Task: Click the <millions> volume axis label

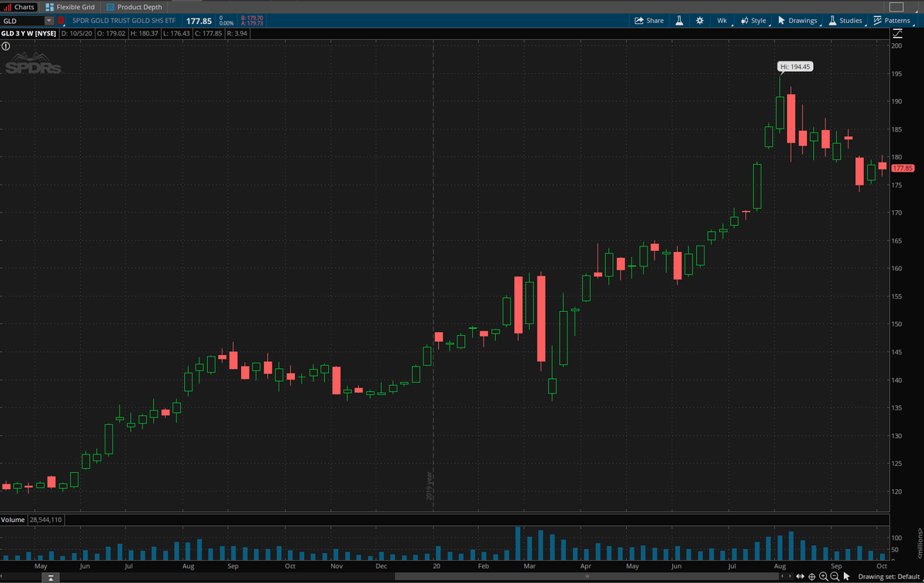Action: (919, 543)
